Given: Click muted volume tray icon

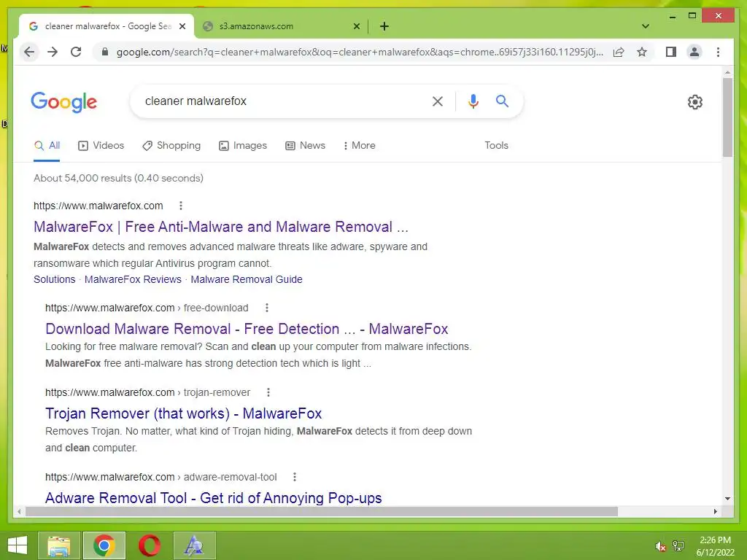Looking at the screenshot, I should point(659,546).
